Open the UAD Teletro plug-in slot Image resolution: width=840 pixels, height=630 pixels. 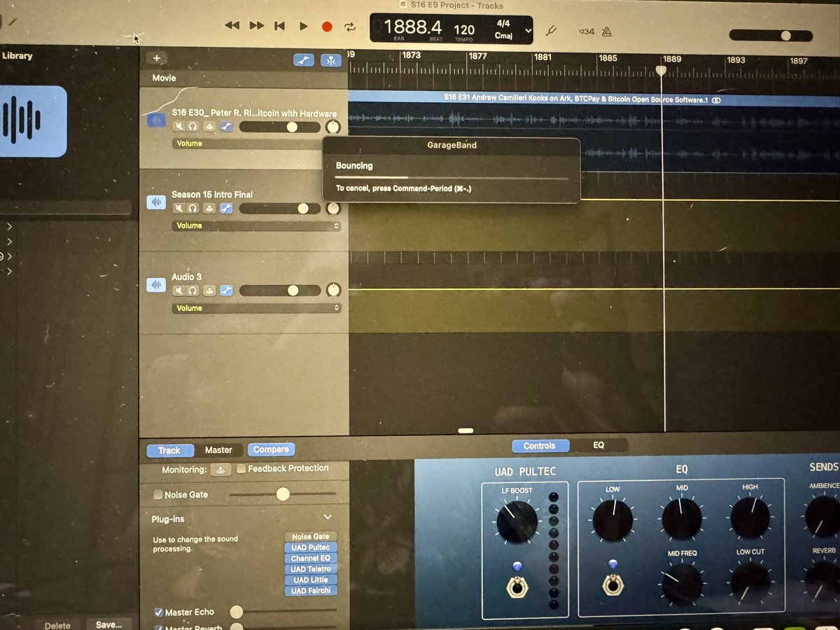point(311,569)
